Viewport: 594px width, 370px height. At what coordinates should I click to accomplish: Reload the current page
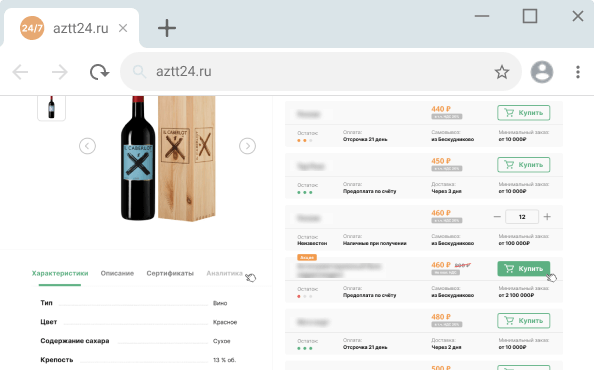click(99, 72)
